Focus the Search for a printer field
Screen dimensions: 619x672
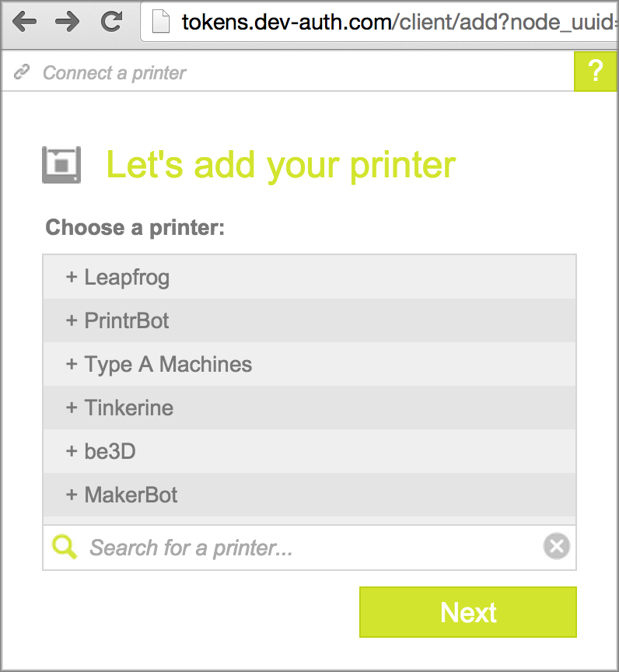pos(311,548)
